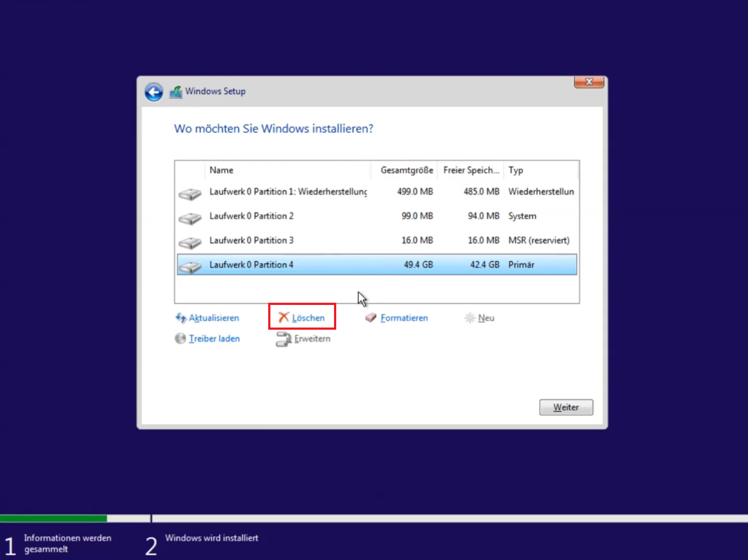Viewport: 748px width, 560px height.
Task: Select Laufwerk 0 Partition 1: Wiederherstellung row
Action: [x=377, y=191]
